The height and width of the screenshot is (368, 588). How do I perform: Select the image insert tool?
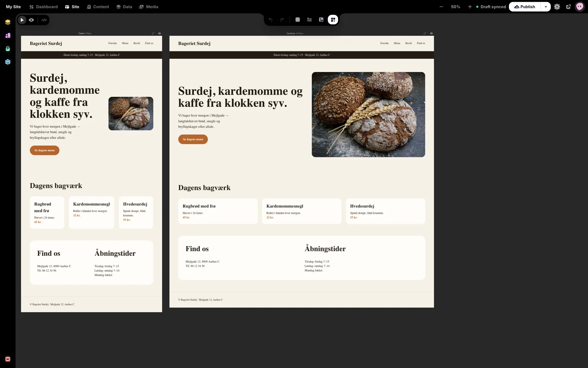point(321,20)
